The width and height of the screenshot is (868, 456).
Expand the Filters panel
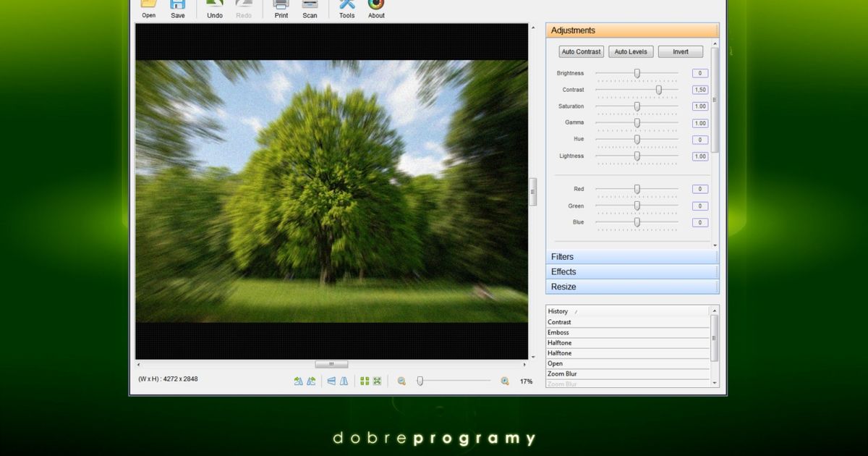pyautogui.click(x=632, y=257)
